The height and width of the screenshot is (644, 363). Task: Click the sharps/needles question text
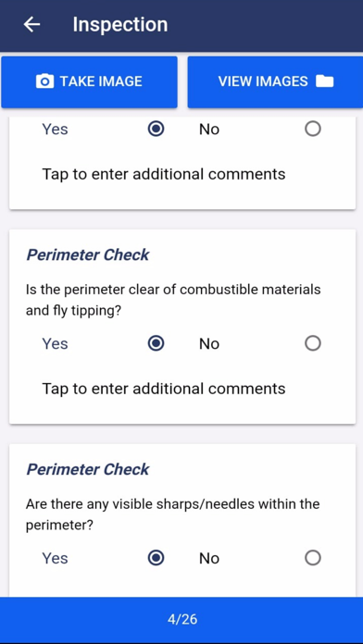pos(172,514)
